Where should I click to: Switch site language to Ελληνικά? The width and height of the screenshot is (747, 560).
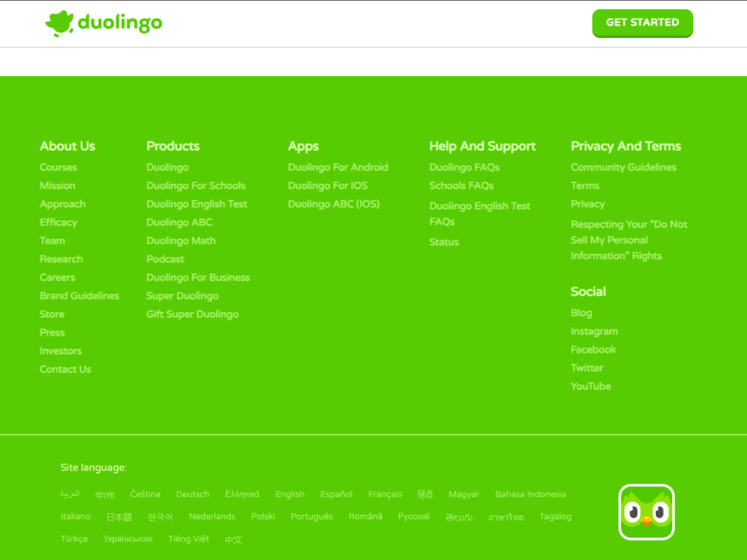click(242, 494)
